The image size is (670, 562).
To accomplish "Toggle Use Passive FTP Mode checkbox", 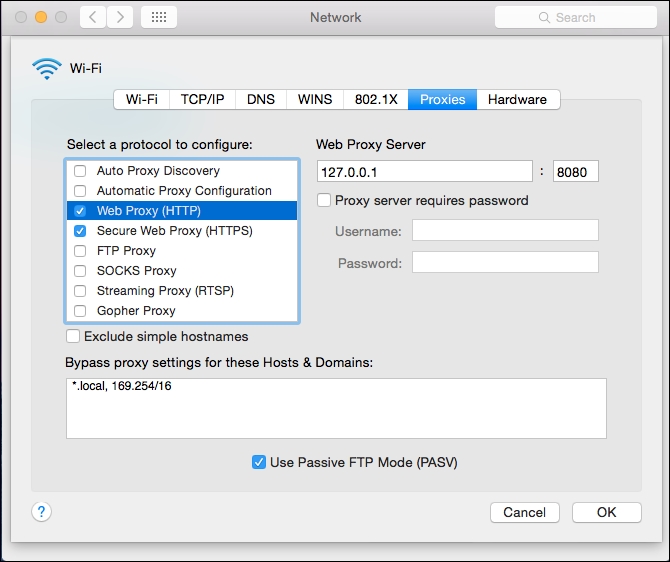I will coord(259,462).
